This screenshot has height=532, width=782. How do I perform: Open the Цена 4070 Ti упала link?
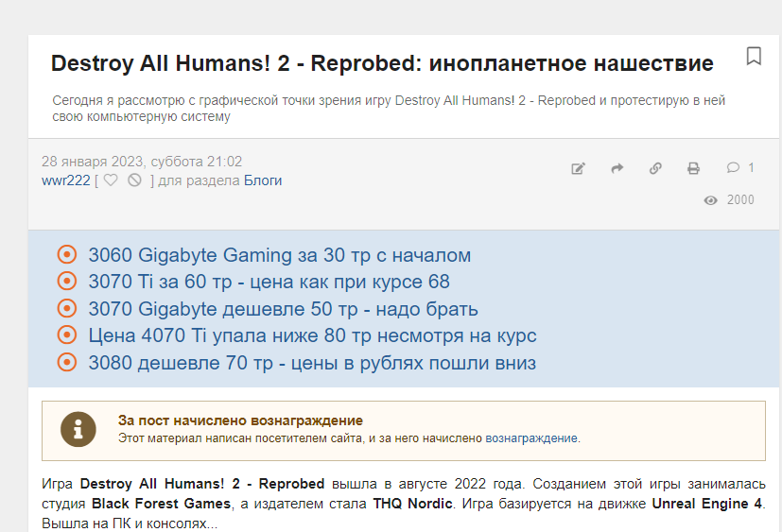click(312, 335)
